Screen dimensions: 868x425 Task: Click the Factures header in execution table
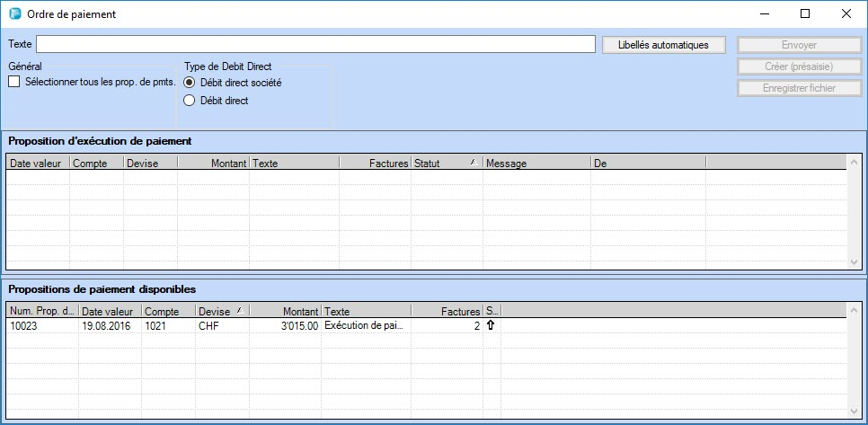click(375, 164)
